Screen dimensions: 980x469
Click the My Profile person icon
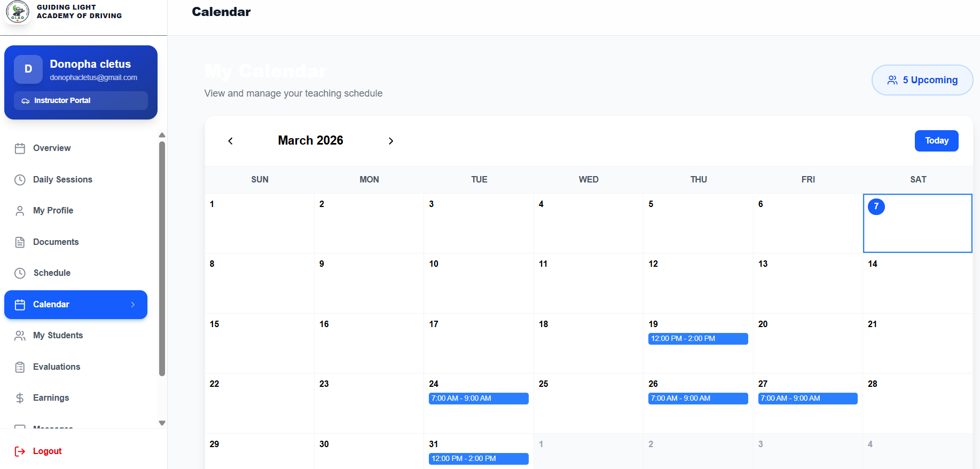(x=20, y=211)
